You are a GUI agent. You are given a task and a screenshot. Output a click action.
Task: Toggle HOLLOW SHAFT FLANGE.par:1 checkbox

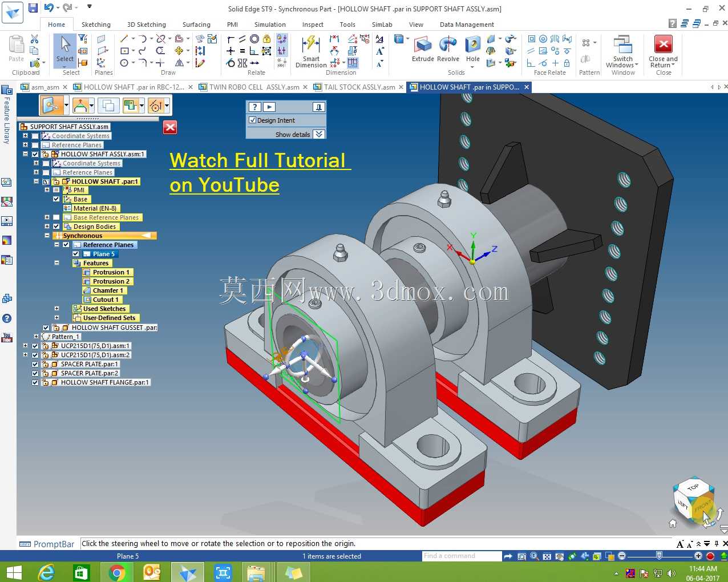pyautogui.click(x=35, y=382)
